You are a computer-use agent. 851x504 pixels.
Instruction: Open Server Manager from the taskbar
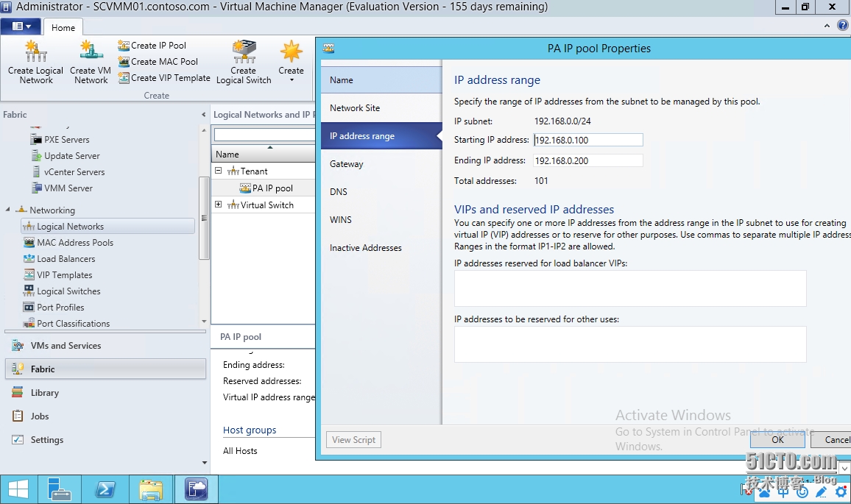tap(59, 489)
